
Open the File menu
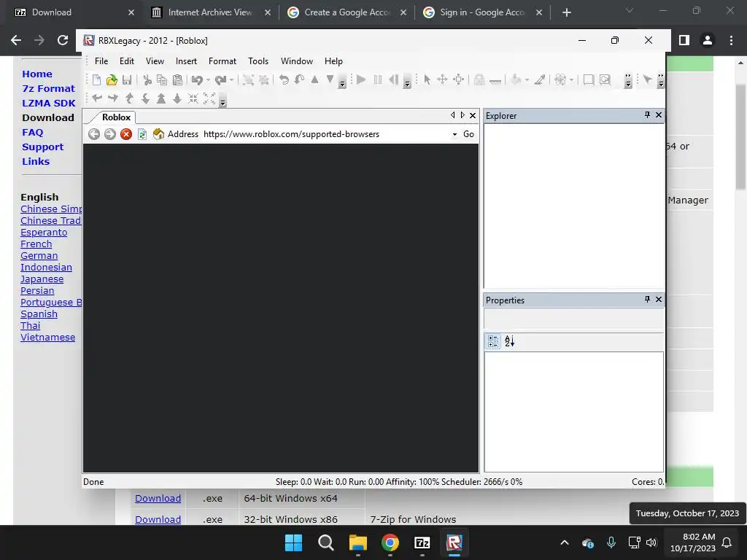101,61
